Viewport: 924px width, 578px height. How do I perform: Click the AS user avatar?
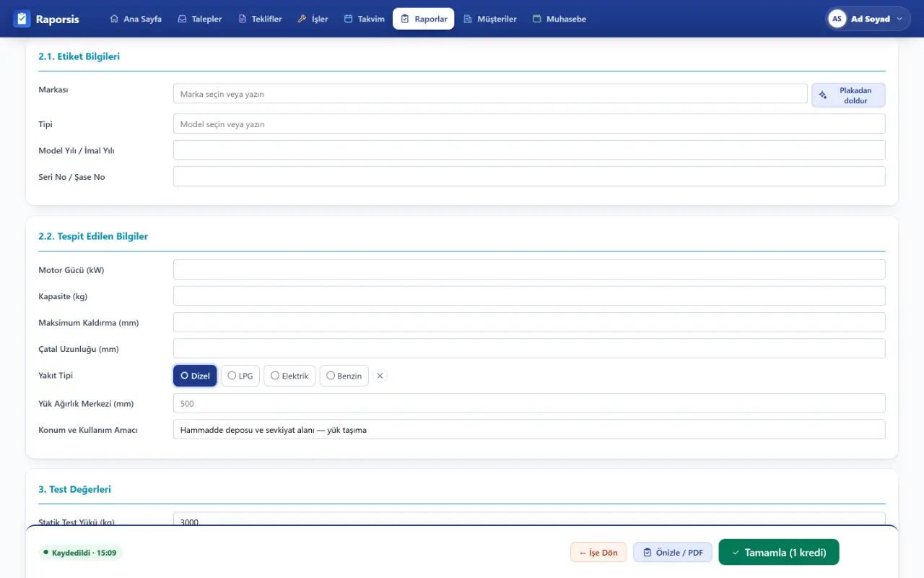(x=837, y=19)
